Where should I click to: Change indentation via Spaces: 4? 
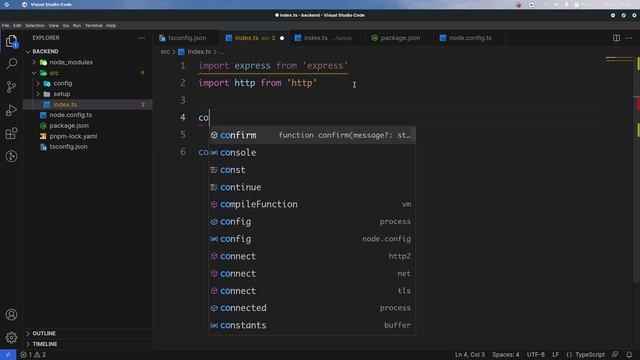point(506,355)
